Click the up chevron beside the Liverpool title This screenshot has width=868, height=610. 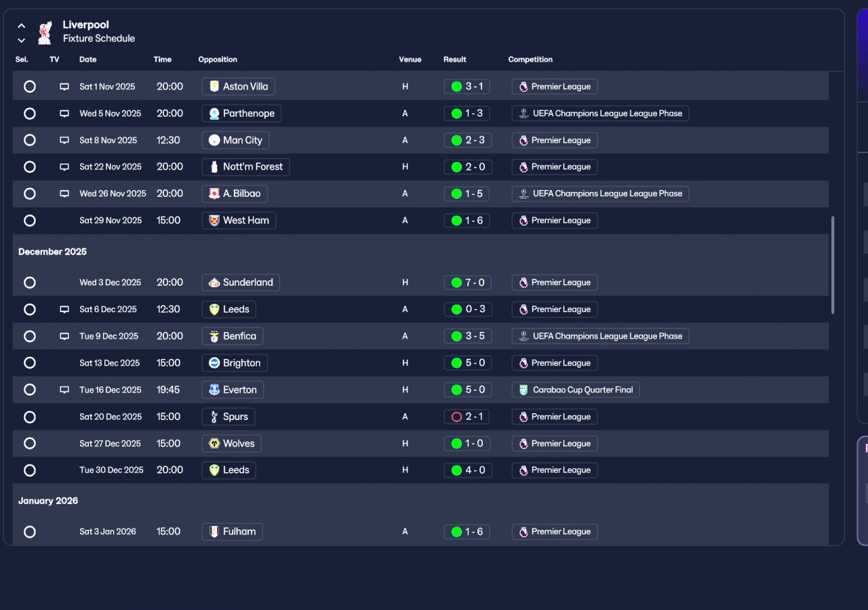(x=22, y=26)
